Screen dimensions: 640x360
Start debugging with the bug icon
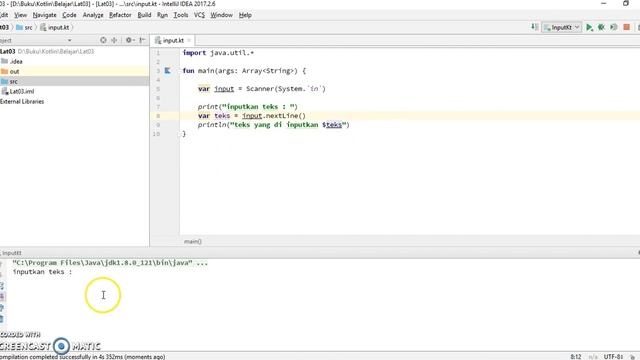coord(601,27)
